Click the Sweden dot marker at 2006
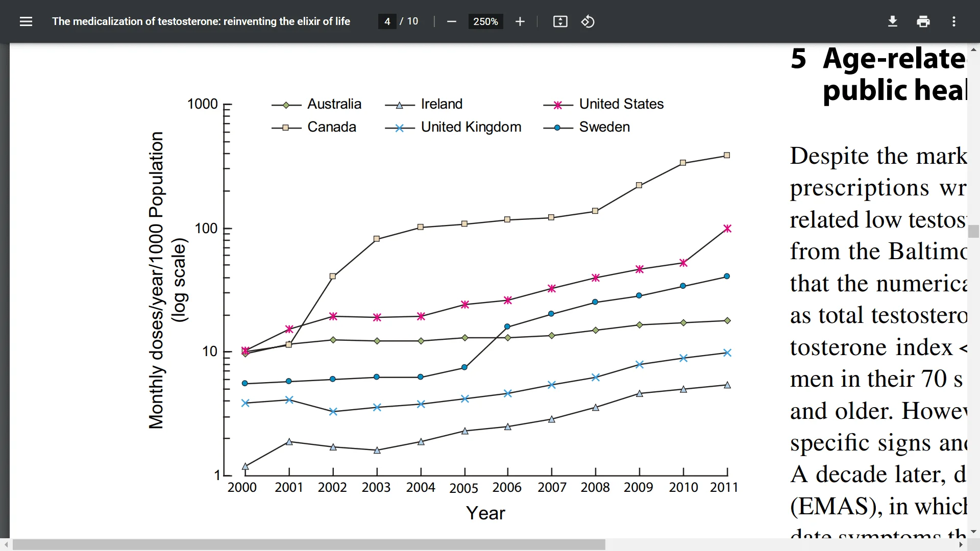 point(507,327)
